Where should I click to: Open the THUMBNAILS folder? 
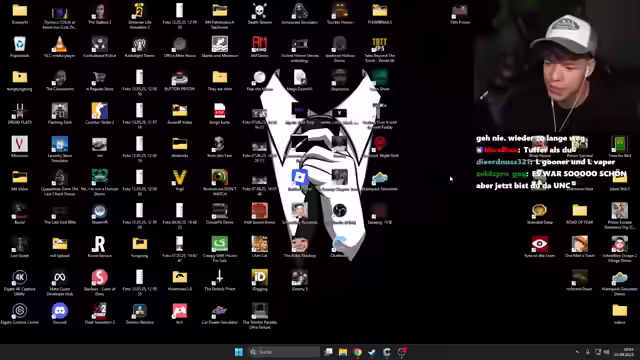pyautogui.click(x=380, y=11)
